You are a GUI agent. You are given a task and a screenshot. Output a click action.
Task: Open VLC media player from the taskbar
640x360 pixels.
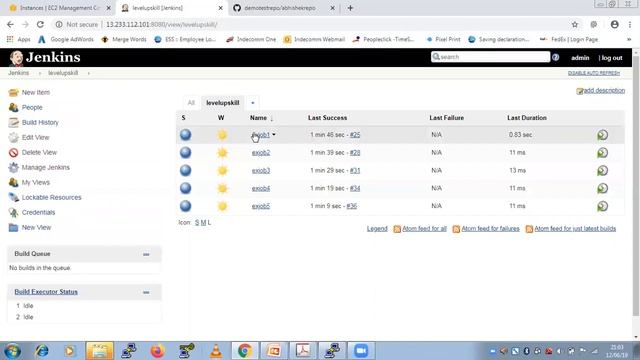[216, 351]
